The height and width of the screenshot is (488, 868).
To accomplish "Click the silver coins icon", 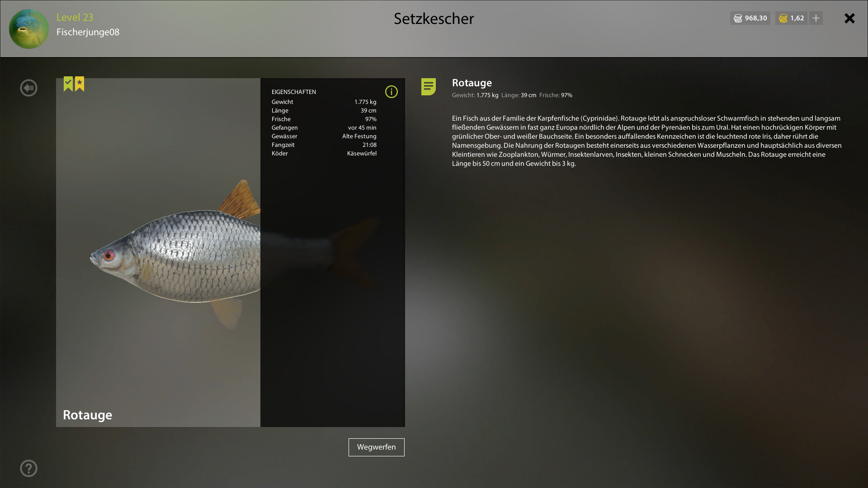I will (x=738, y=19).
